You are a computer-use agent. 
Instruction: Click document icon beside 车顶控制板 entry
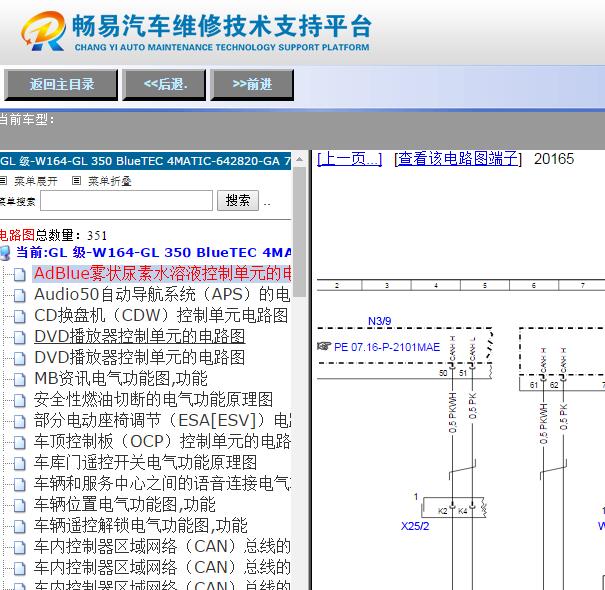pyautogui.click(x=19, y=443)
